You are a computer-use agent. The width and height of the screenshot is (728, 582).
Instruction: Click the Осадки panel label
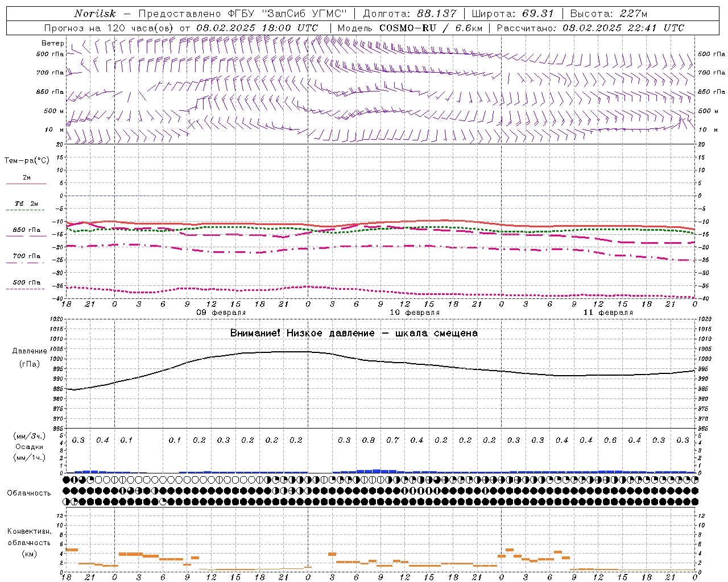click(30, 447)
